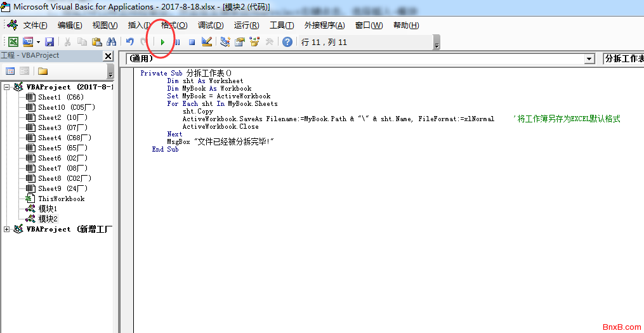Click the View Code icon in project panel

[10, 71]
